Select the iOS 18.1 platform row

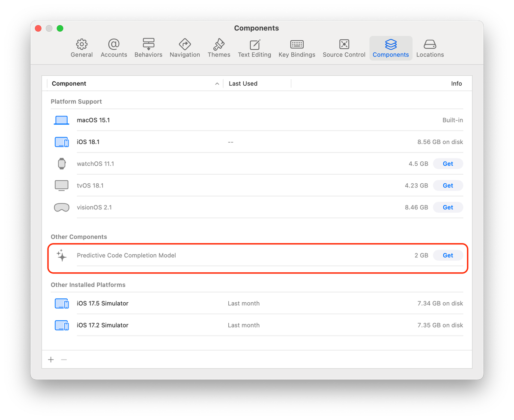pos(171,142)
